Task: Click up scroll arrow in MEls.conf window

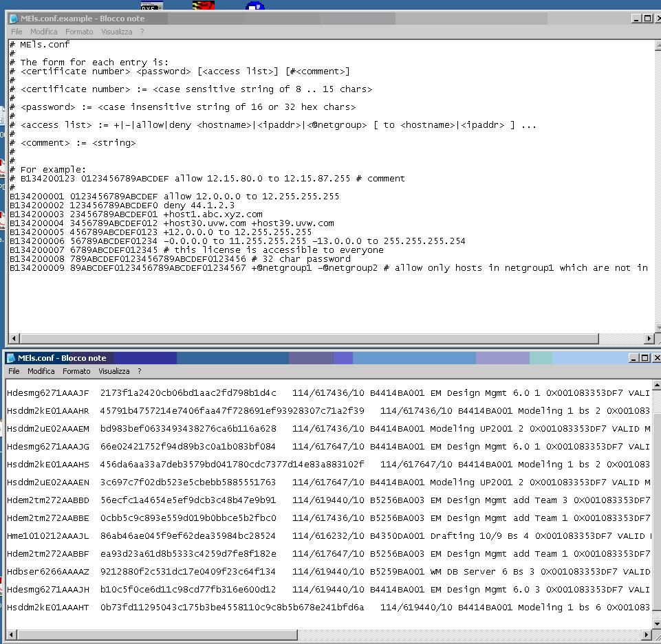Action: pyautogui.click(x=657, y=385)
